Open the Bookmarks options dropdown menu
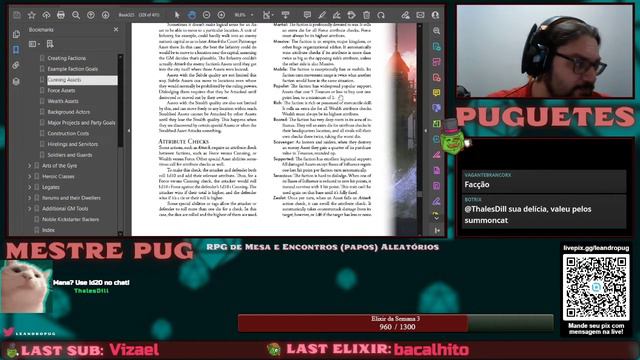This screenshot has width=640, height=360. 34,44
